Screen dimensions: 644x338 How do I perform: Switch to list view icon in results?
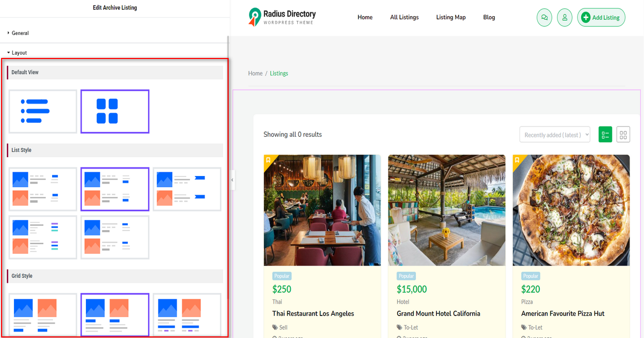pyautogui.click(x=605, y=135)
